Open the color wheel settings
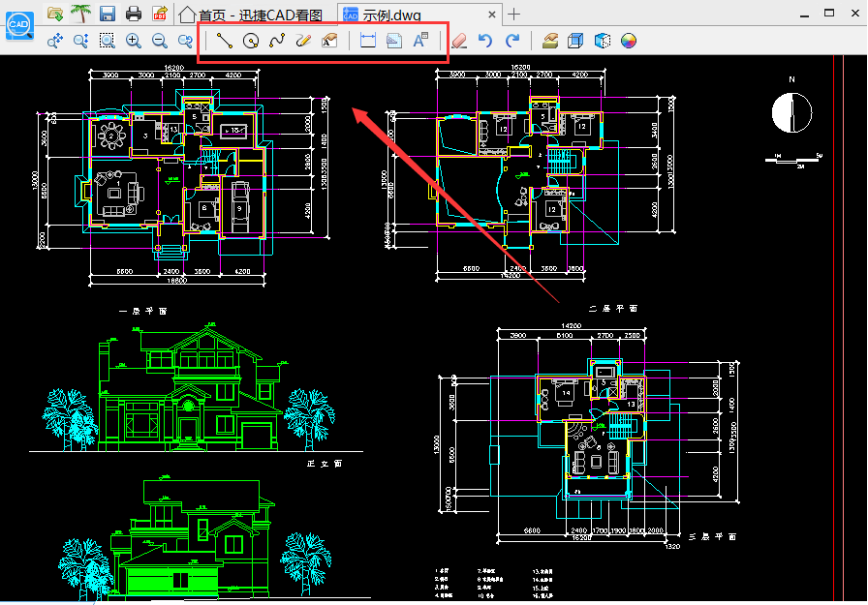Viewport: 868px width, 605px height. 629,41
